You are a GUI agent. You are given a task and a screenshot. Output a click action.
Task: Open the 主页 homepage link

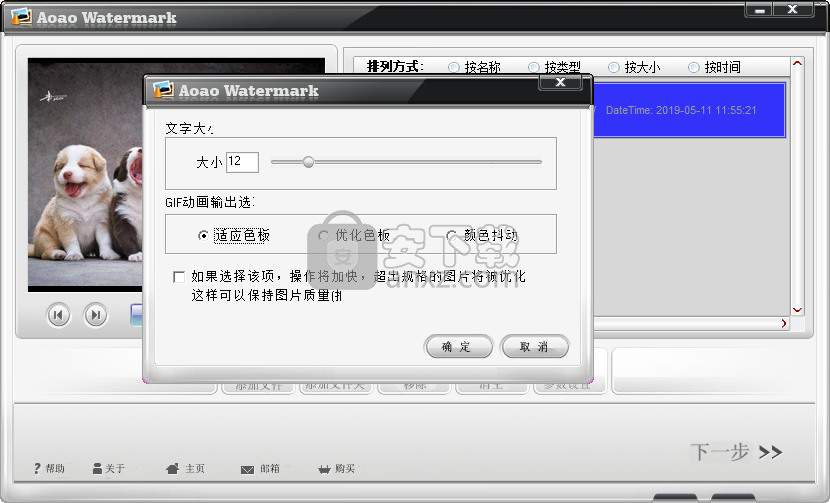pos(185,469)
